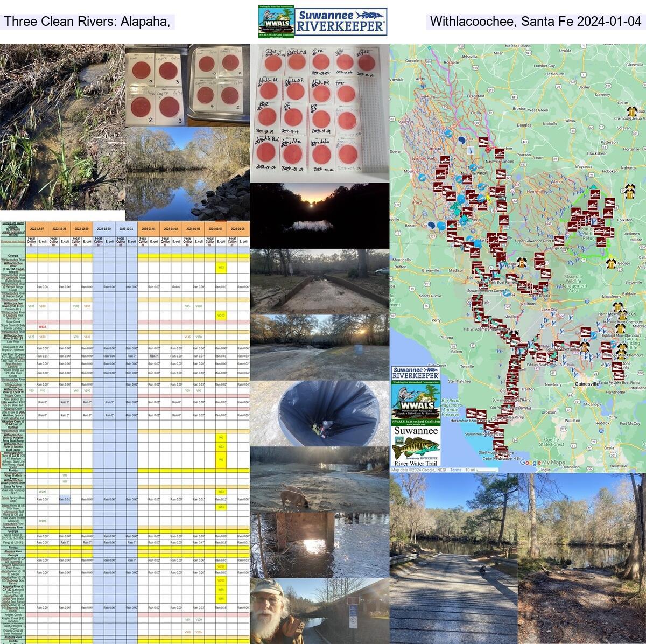Click the Map data ©2024 Google attribution
Viewport: 646px width, 644px height.
point(418,470)
